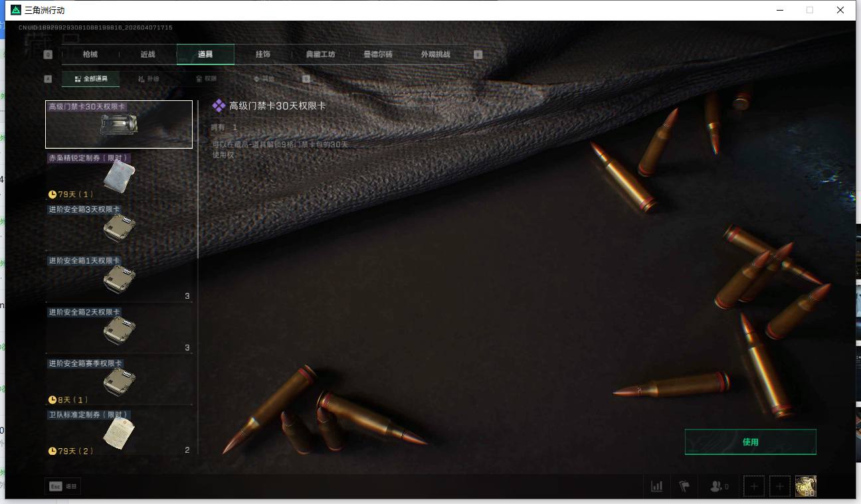Click the second empty teammate plus slot

[x=780, y=486]
